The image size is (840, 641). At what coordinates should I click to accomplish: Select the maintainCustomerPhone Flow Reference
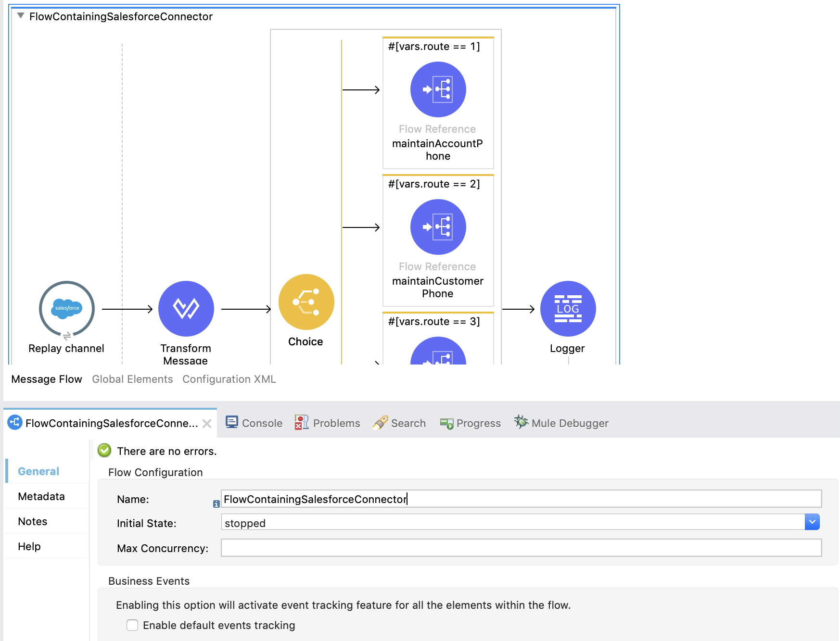(x=437, y=227)
